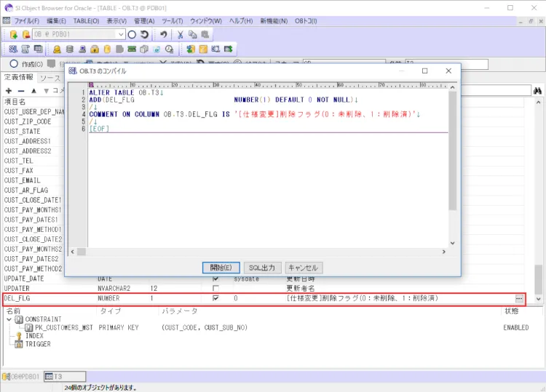The height and width of the screenshot is (392, 546).
Task: Click the minus remove-column icon
Action: [21, 91]
